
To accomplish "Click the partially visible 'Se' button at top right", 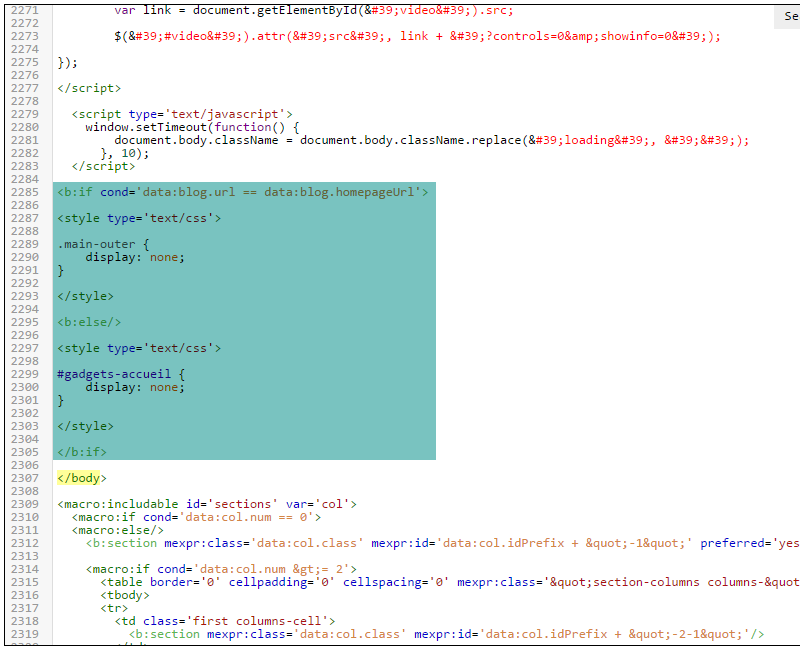I will [x=787, y=16].
